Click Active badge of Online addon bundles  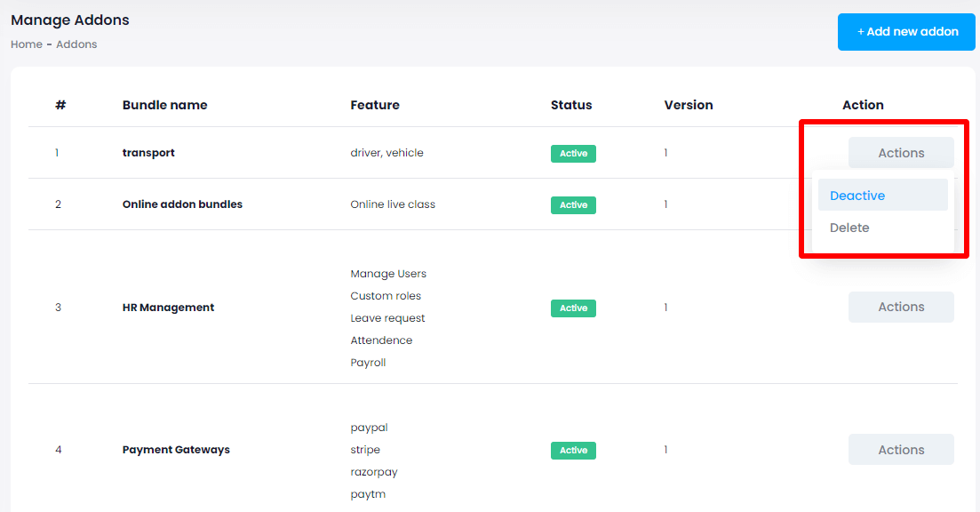point(573,205)
